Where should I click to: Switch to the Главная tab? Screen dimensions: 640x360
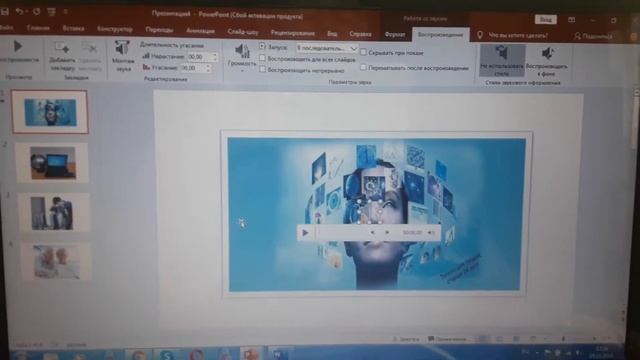point(38,28)
